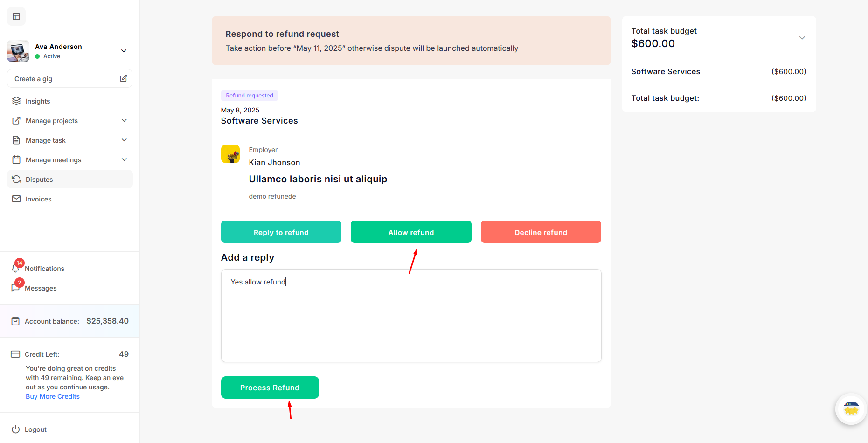Click the Logout power icon

coord(16,429)
